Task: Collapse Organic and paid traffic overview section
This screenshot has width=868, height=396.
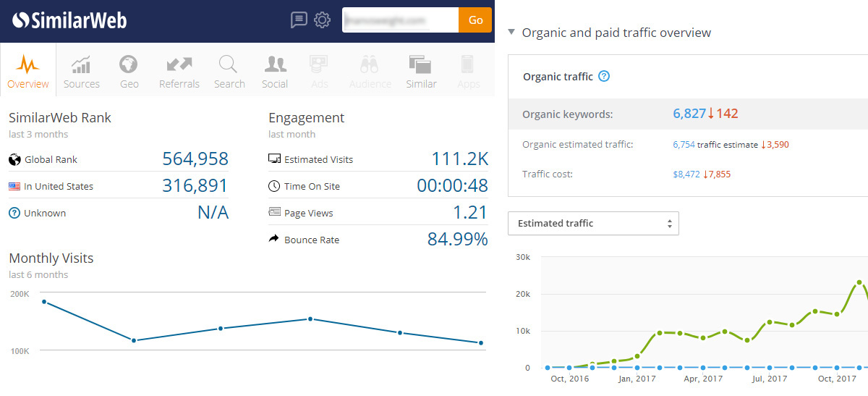Action: pos(511,33)
